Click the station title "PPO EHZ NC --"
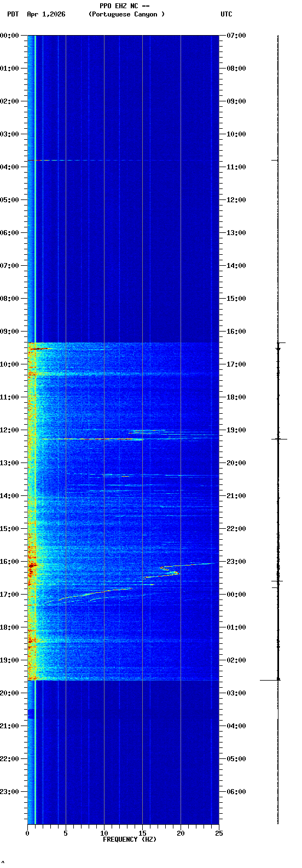Screen dimensions: 302x868 124,6
